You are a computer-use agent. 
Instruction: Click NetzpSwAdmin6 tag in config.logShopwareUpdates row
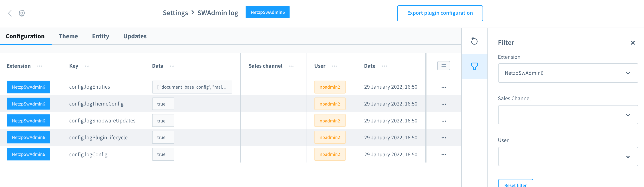(x=28, y=121)
